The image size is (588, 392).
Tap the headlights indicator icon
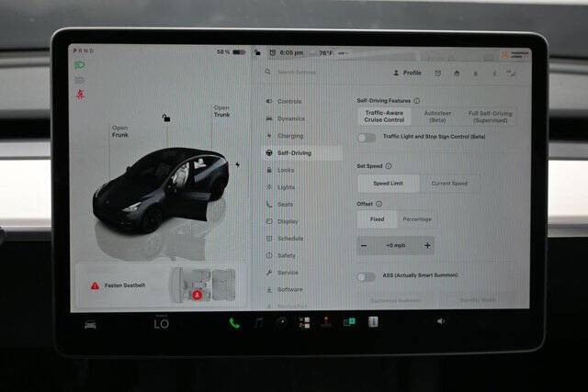click(x=80, y=65)
